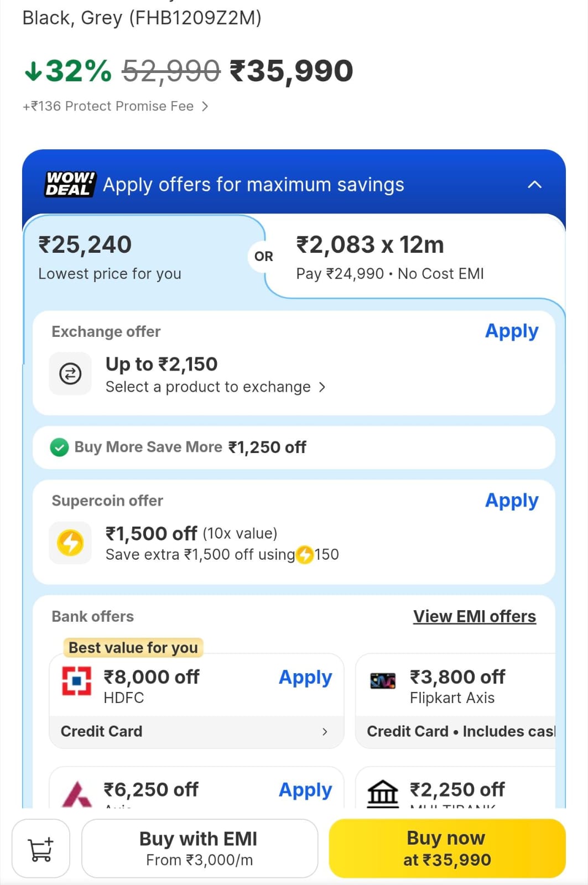The width and height of the screenshot is (588, 885).
Task: Click the HDFC bank logo
Action: click(x=76, y=680)
